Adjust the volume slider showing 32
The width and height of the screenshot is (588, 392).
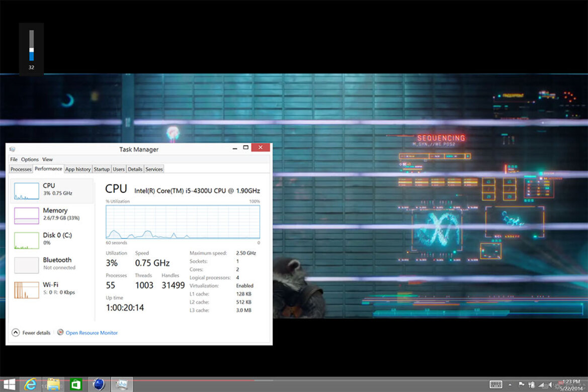click(32, 45)
